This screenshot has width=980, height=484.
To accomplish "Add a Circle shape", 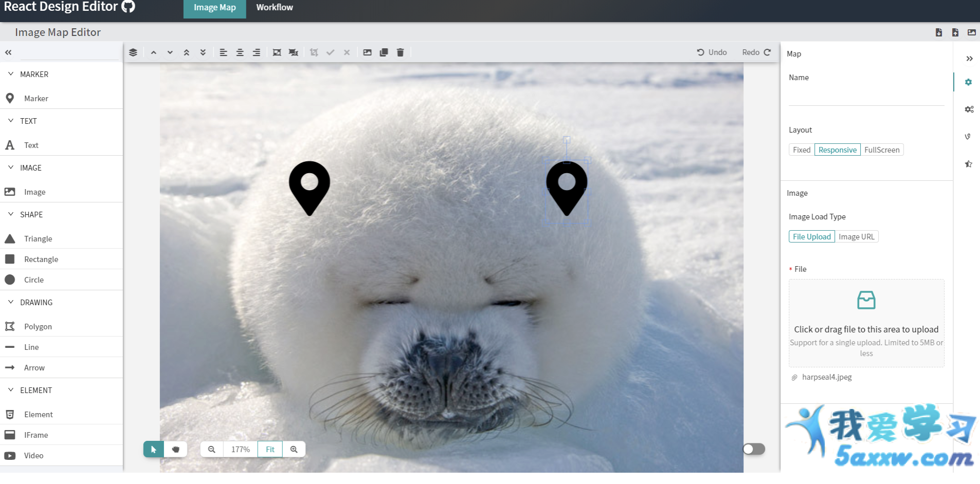I will point(61,280).
